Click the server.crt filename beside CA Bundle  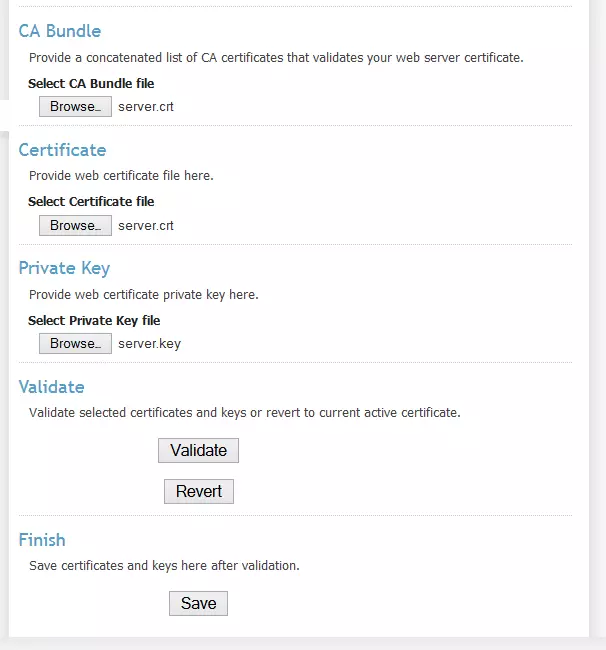[x=146, y=107]
